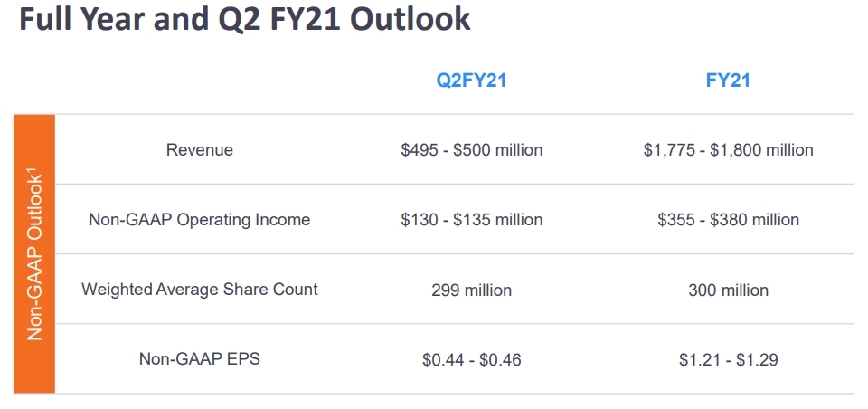This screenshot has height=409, width=868.
Task: Select the Revenue row label
Action: 200,150
